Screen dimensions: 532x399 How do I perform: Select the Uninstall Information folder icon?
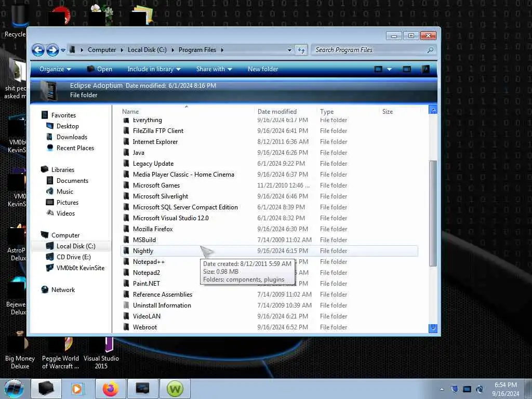[126, 305]
